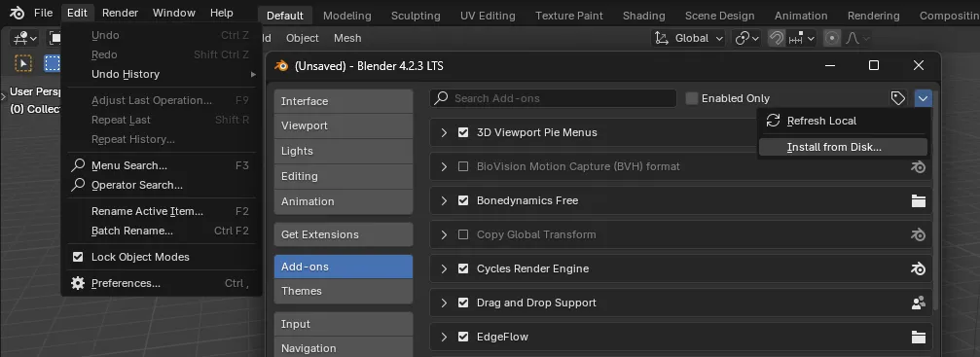Click the search icon next to Menu Search

78,165
